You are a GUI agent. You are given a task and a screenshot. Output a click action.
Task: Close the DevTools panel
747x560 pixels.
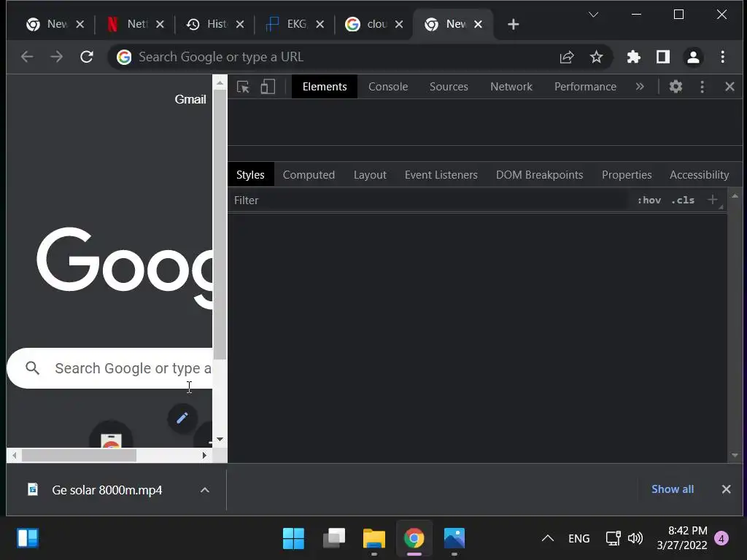729,87
